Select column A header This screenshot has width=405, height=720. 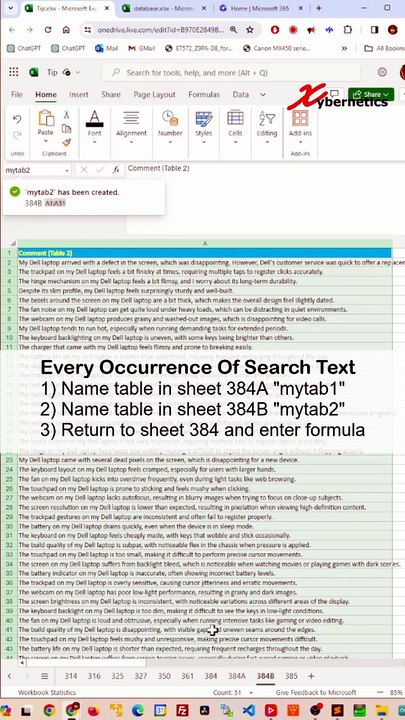point(205,244)
